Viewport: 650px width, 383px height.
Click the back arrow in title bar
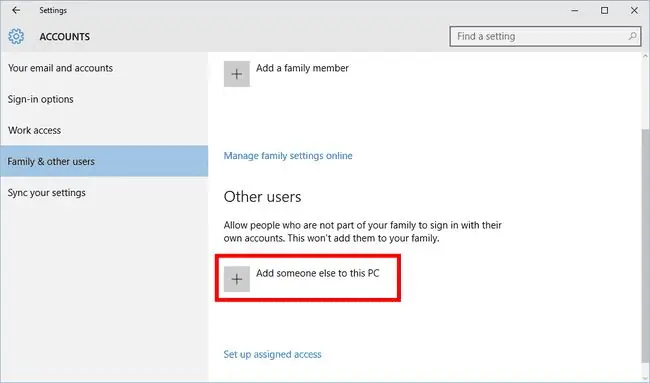tap(16, 10)
